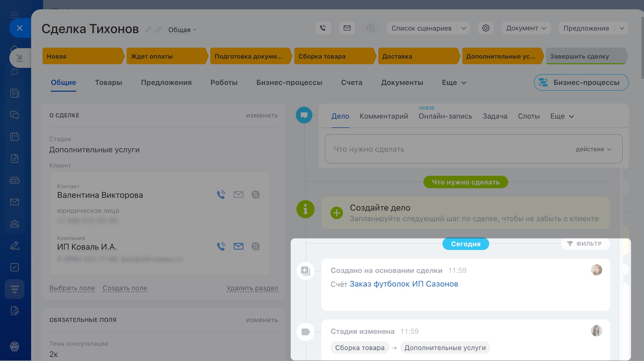Open the Общая pipeline selector
This screenshot has width=644, height=361.
(x=182, y=30)
